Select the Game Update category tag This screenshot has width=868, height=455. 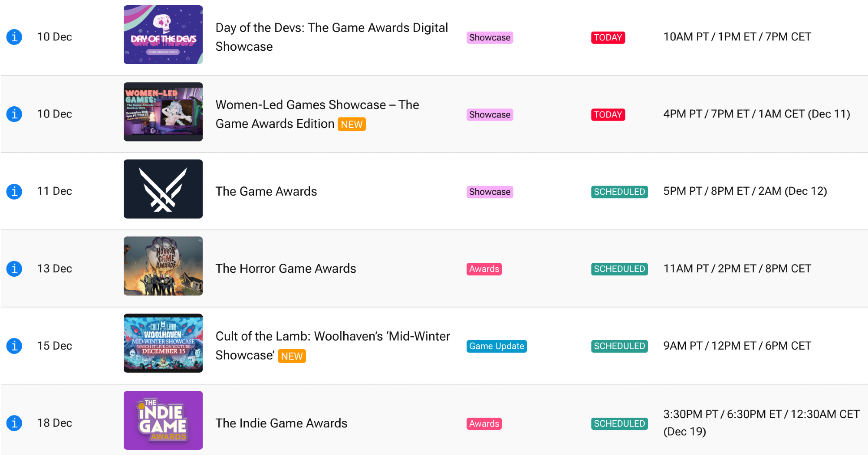(496, 346)
